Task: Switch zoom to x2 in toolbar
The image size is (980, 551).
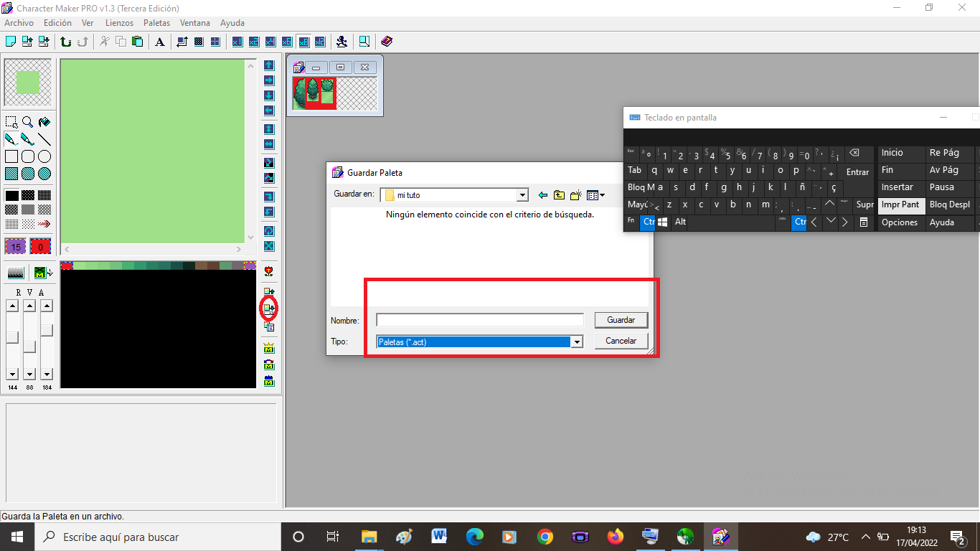Action: point(253,42)
